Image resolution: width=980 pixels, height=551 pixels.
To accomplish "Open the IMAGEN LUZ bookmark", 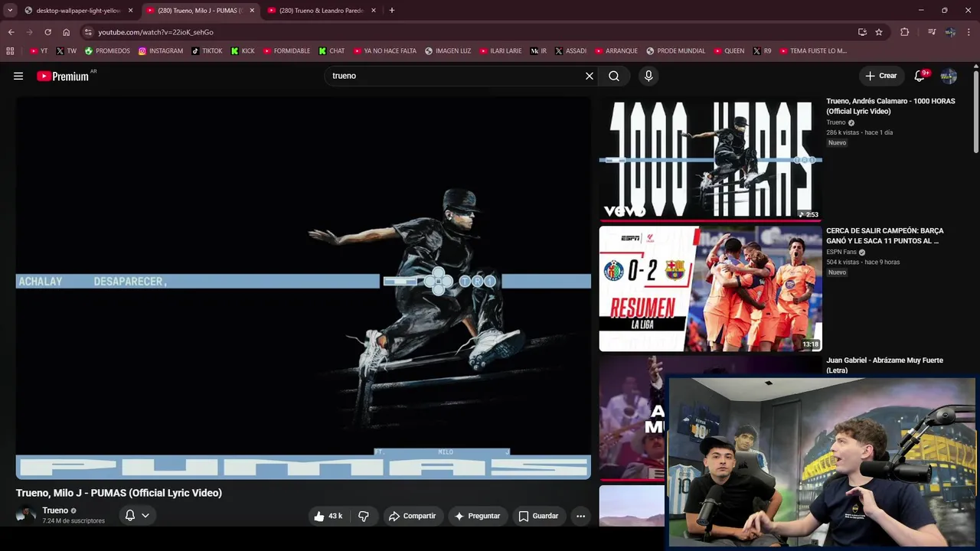I will click(x=448, y=51).
